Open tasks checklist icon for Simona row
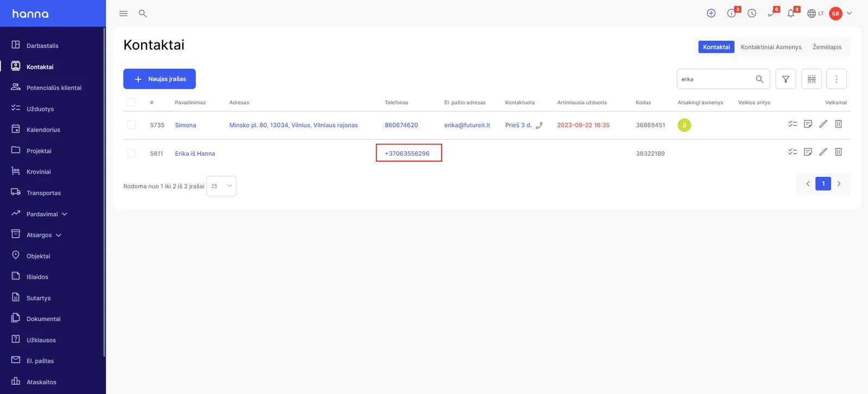Screen dimensions: 868x394 click(793, 124)
